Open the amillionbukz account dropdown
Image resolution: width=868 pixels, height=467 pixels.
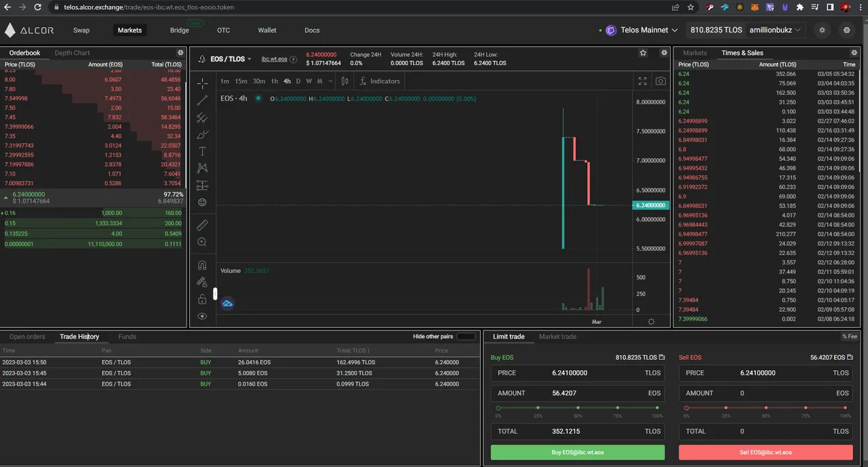click(x=774, y=30)
